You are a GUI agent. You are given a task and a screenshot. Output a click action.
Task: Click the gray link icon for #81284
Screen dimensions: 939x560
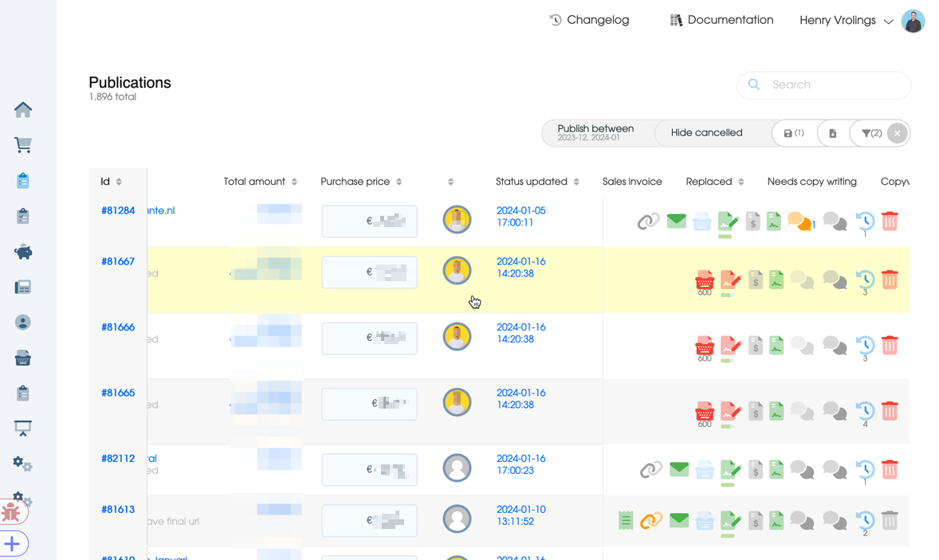pos(649,221)
